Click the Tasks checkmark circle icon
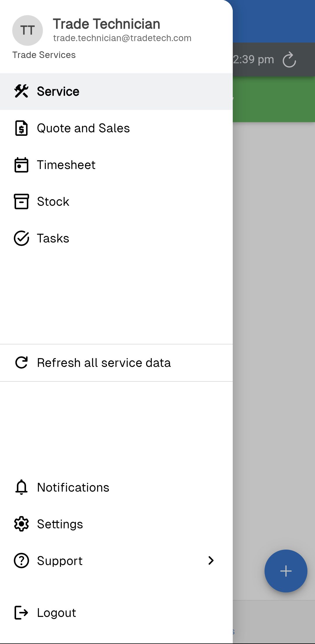This screenshot has height=644, width=315. tap(21, 238)
